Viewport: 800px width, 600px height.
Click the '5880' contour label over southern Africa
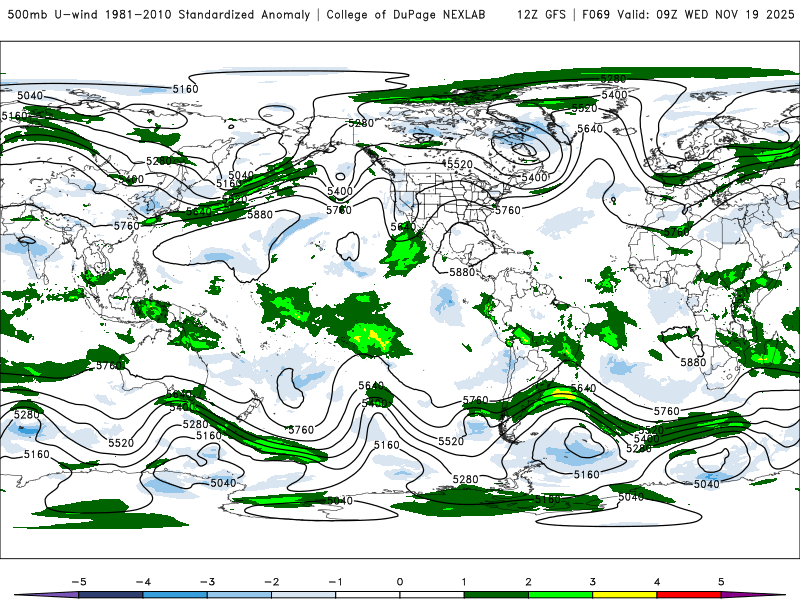tap(693, 362)
